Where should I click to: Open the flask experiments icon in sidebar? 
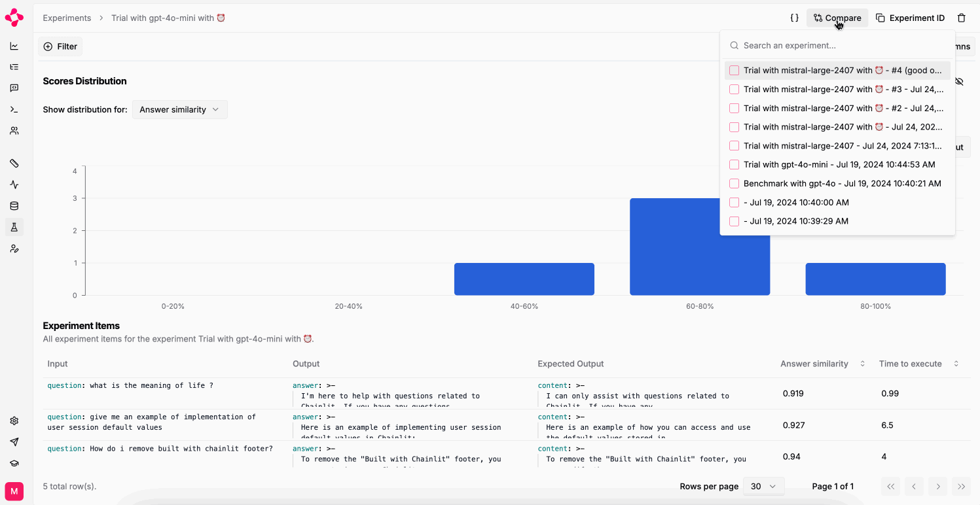click(14, 227)
